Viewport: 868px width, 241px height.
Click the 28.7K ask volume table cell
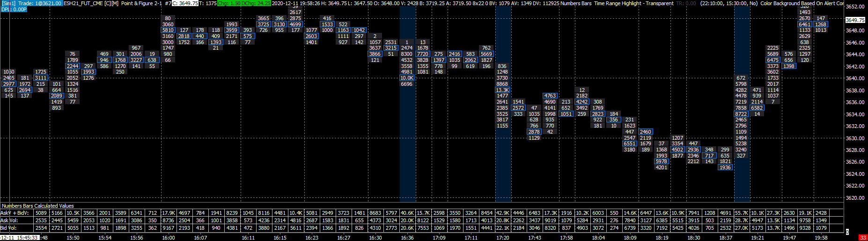click(741, 220)
